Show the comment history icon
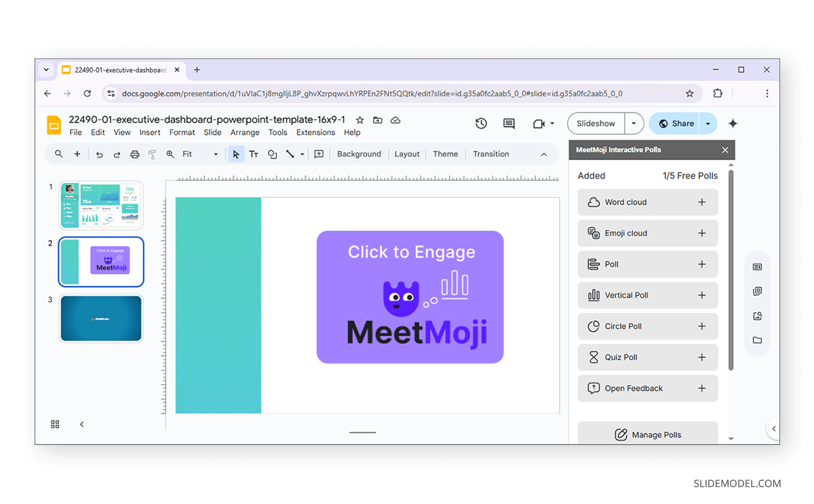 (509, 123)
